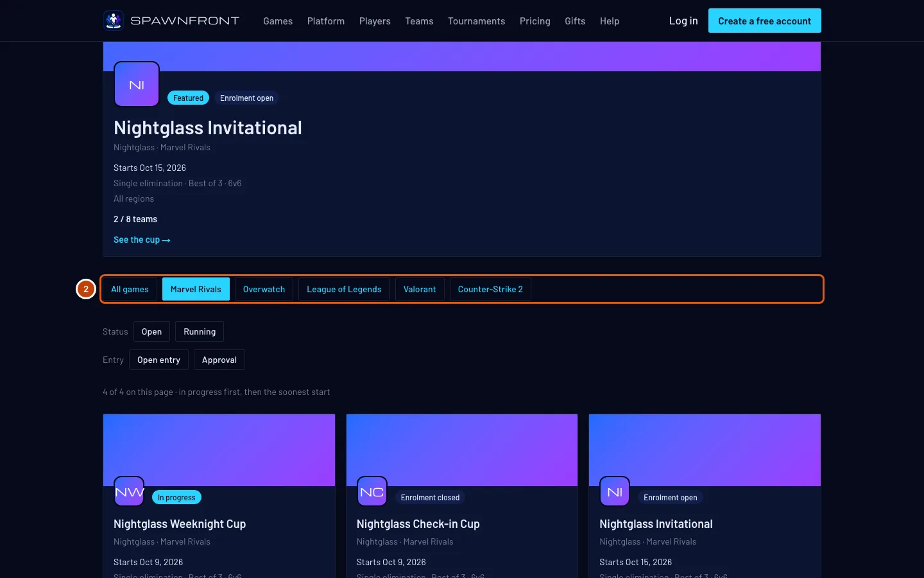This screenshot has height=578, width=924.
Task: Open the Gifts page
Action: [x=575, y=21]
